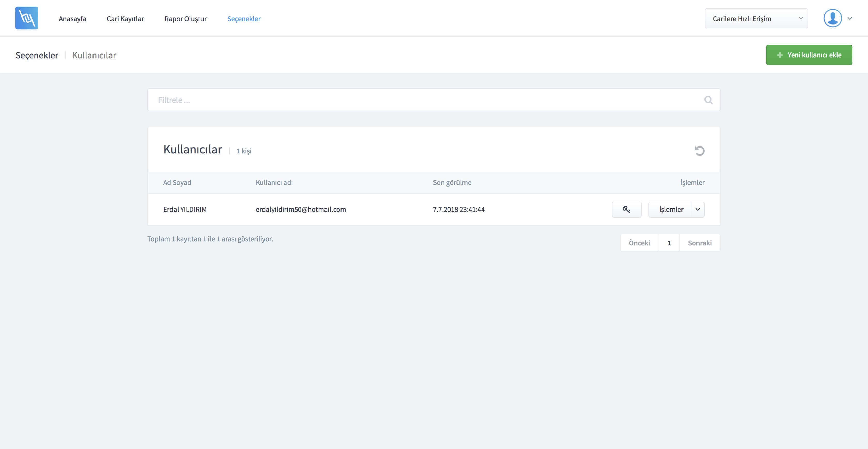Click the search magnifier icon
The image size is (868, 449).
point(708,100)
